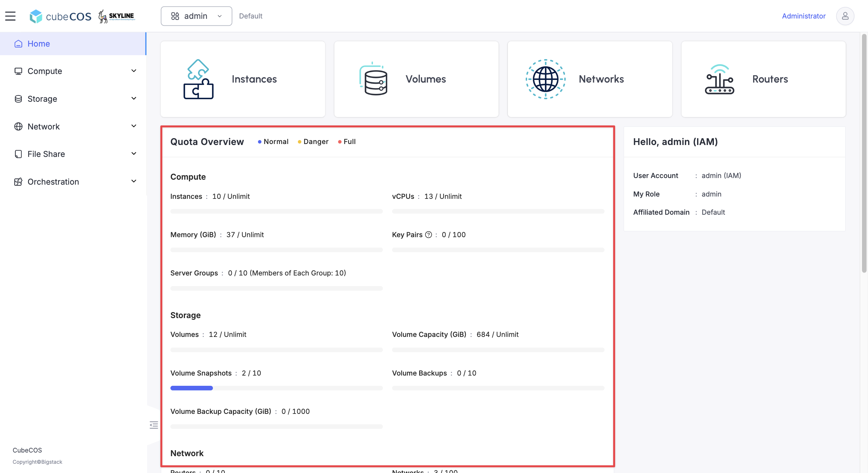Expand the File Share menu chevron
Viewport: 868px width, 473px height.
pos(134,154)
